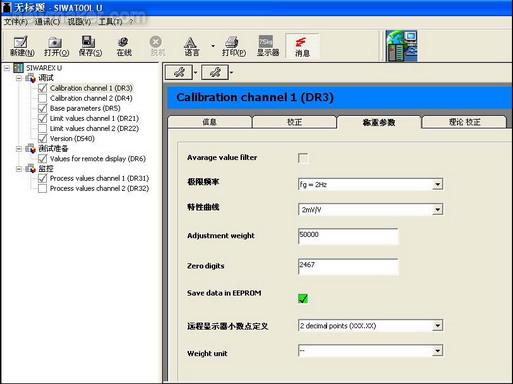Click the Zero digits field

[348, 267]
